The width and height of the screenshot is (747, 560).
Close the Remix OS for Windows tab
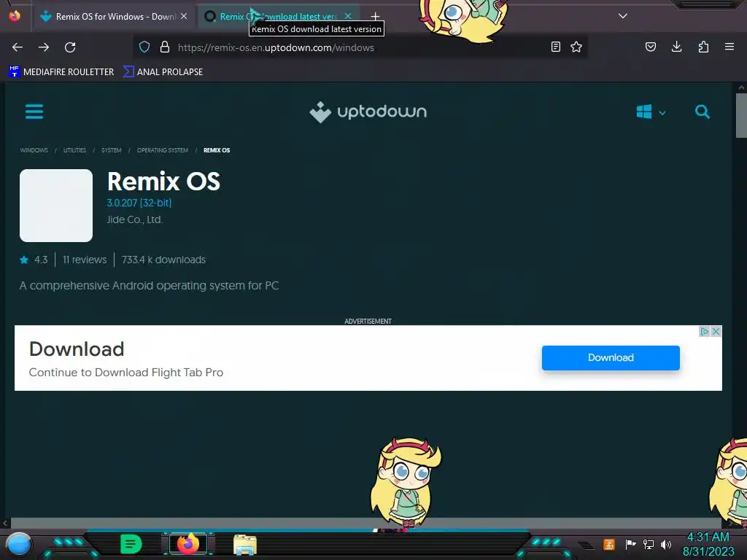184,16
